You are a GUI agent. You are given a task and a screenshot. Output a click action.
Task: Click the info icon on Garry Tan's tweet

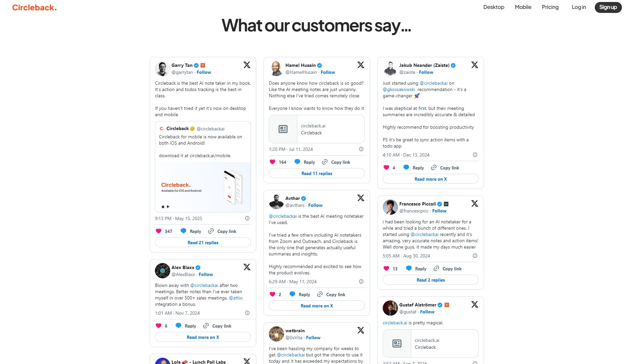point(247,218)
